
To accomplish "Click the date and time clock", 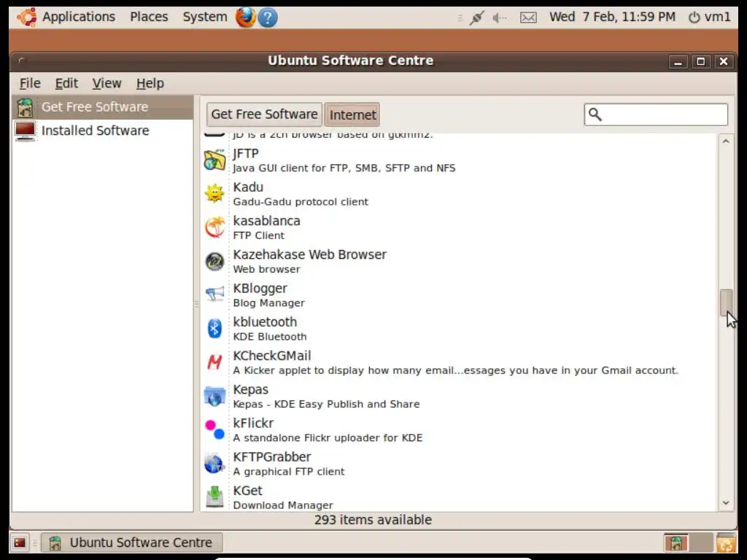I will point(612,17).
